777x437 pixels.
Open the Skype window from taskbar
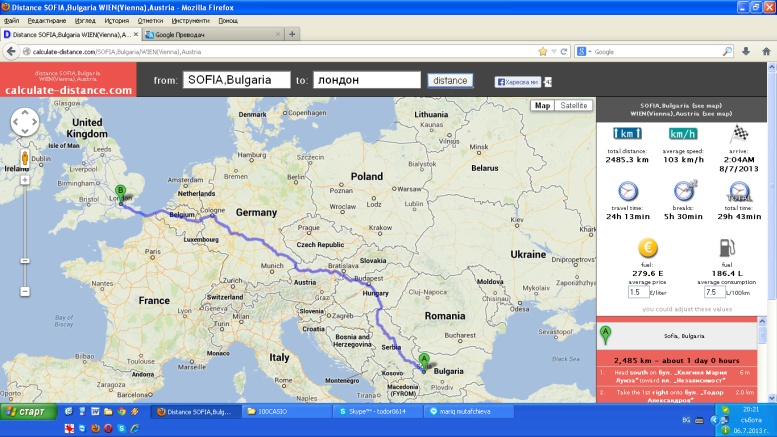tap(376, 411)
